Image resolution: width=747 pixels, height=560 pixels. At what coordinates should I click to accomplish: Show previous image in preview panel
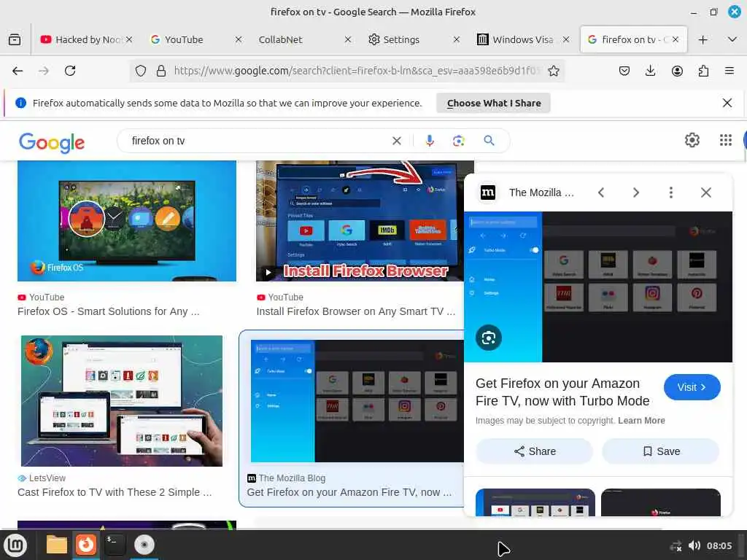click(601, 192)
